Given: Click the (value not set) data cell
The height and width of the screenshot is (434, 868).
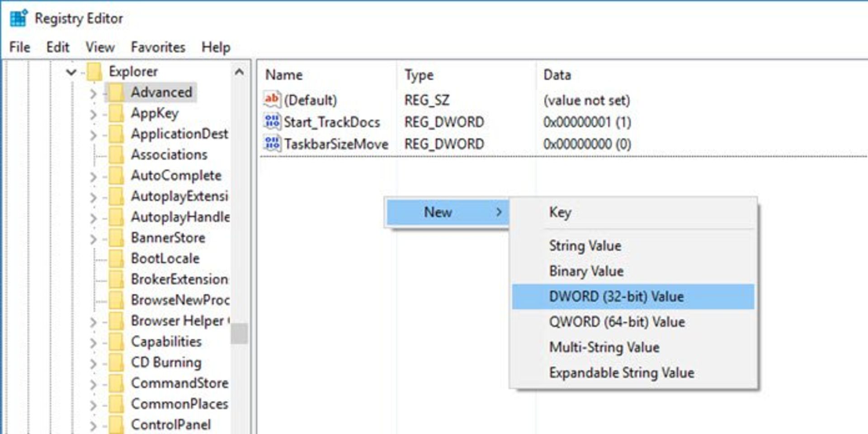Looking at the screenshot, I should pos(587,100).
